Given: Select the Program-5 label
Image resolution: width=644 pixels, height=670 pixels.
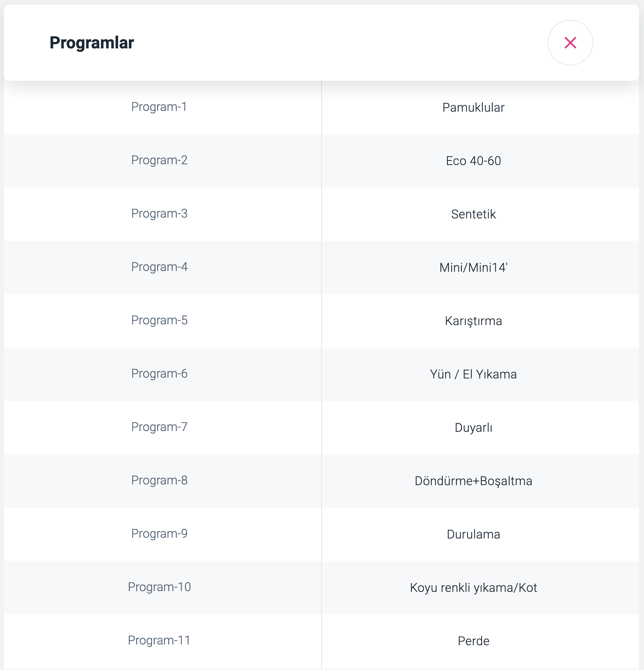Looking at the screenshot, I should pos(159,321).
